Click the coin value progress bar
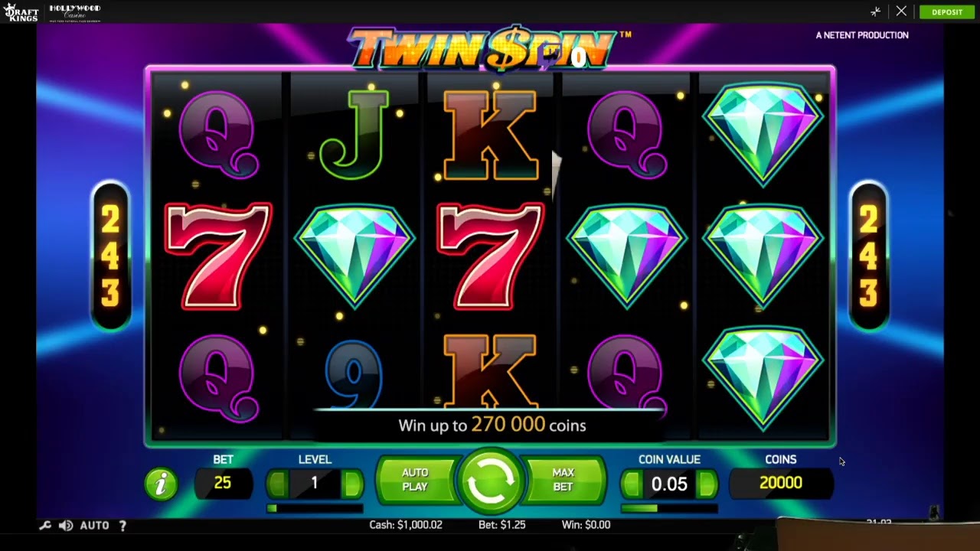Screen dimensions: 980x551 (x=669, y=508)
